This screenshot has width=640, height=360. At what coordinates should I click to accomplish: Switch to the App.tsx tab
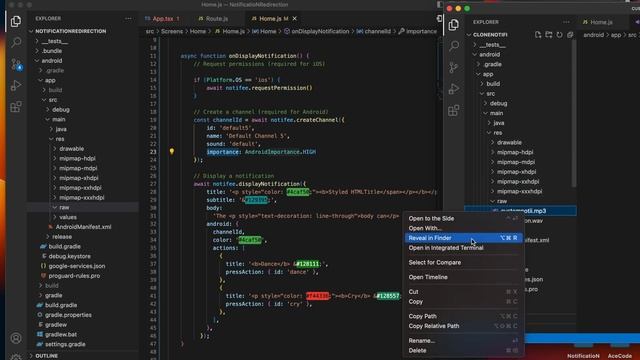pos(162,19)
